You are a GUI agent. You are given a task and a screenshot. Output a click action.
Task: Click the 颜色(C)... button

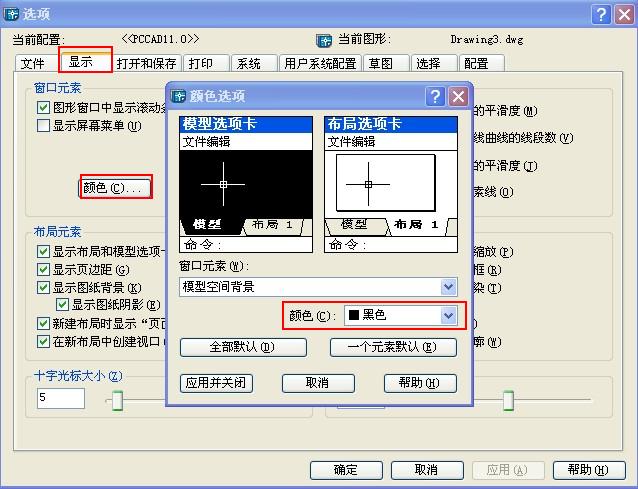coord(116,188)
